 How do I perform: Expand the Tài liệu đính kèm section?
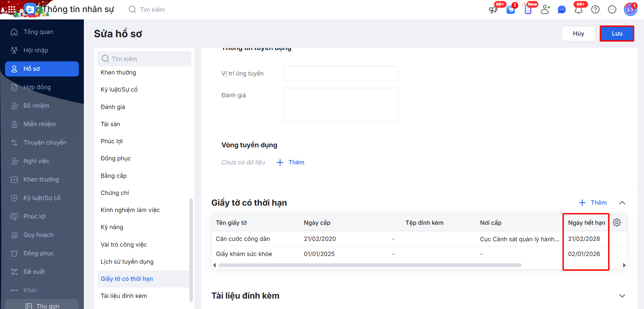[x=622, y=296]
